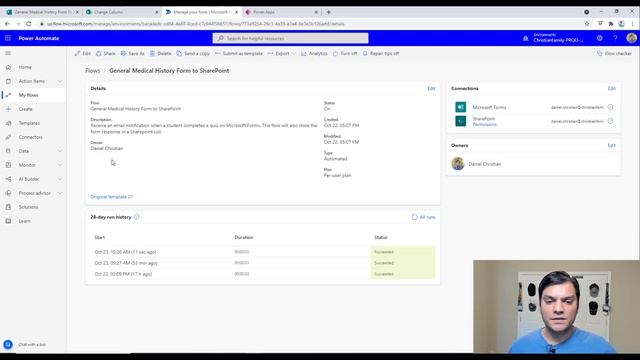Click the Flows breadcrumb link

[93, 71]
